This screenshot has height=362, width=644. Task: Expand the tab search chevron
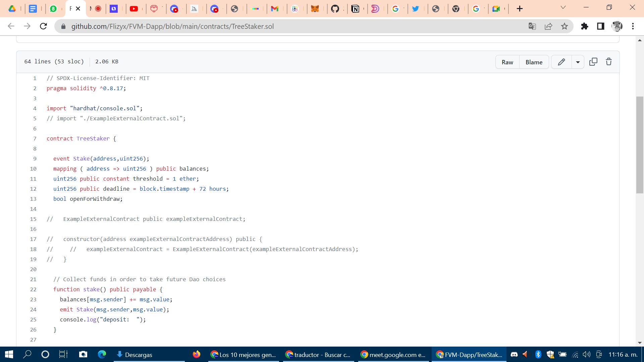[563, 7]
